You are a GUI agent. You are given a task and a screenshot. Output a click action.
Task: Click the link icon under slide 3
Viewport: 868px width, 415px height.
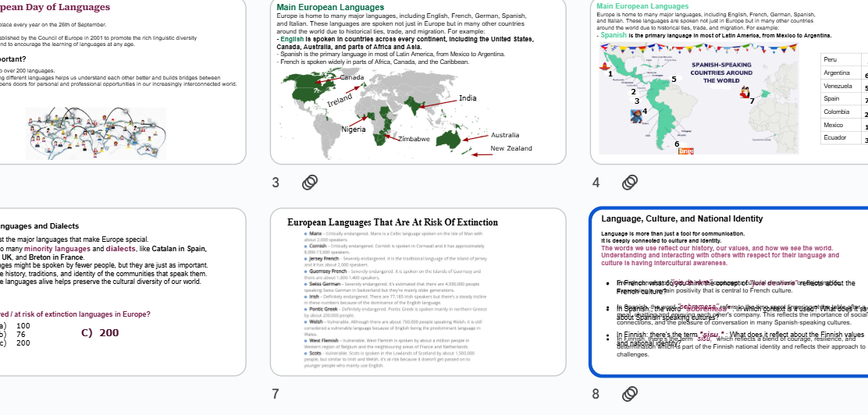coord(310,183)
